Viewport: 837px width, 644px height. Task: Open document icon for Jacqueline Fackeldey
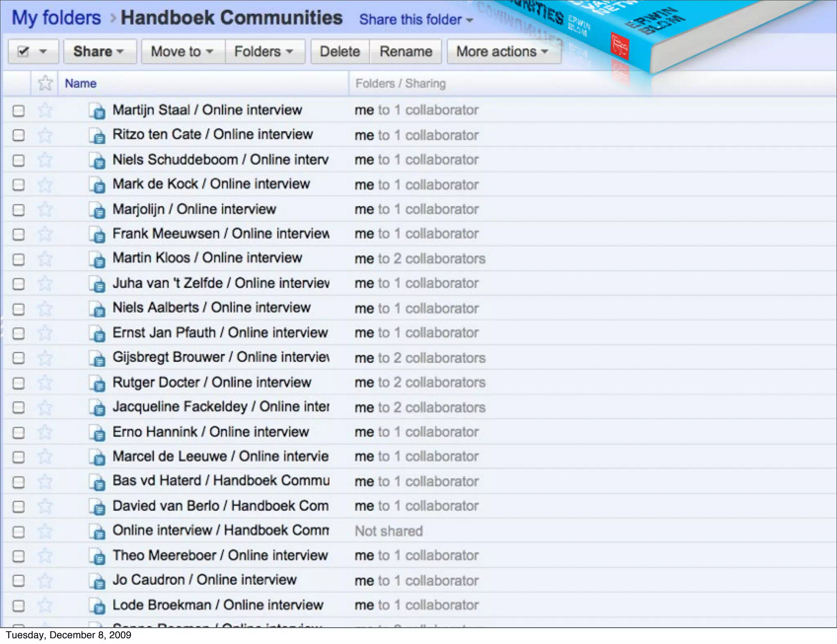(x=97, y=408)
